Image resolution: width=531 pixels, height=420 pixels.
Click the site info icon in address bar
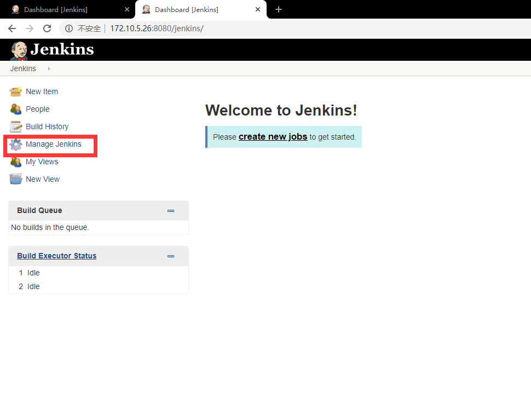coord(69,28)
